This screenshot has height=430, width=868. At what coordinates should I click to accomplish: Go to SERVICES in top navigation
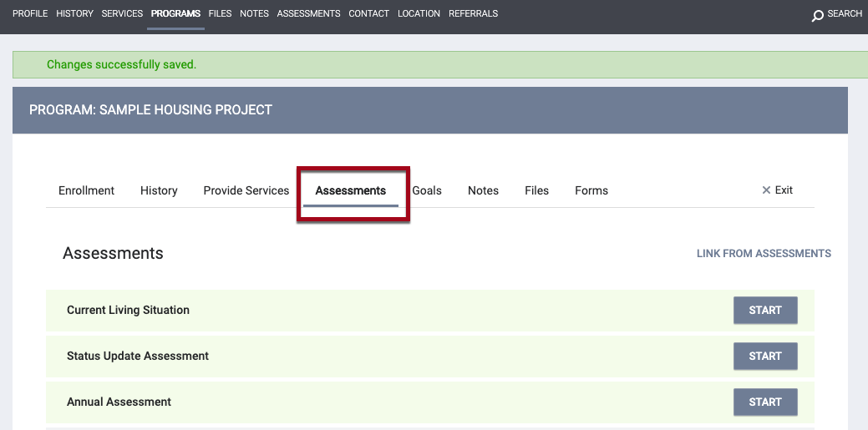(122, 13)
